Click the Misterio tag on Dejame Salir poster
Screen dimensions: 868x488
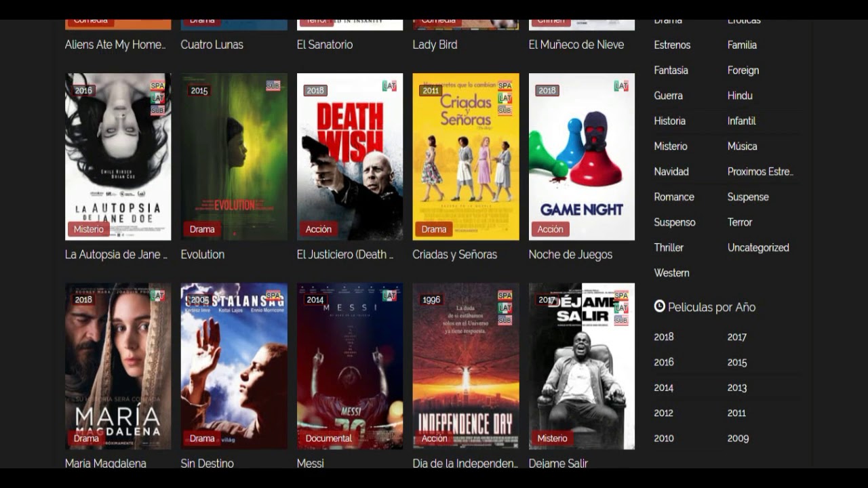tap(553, 439)
